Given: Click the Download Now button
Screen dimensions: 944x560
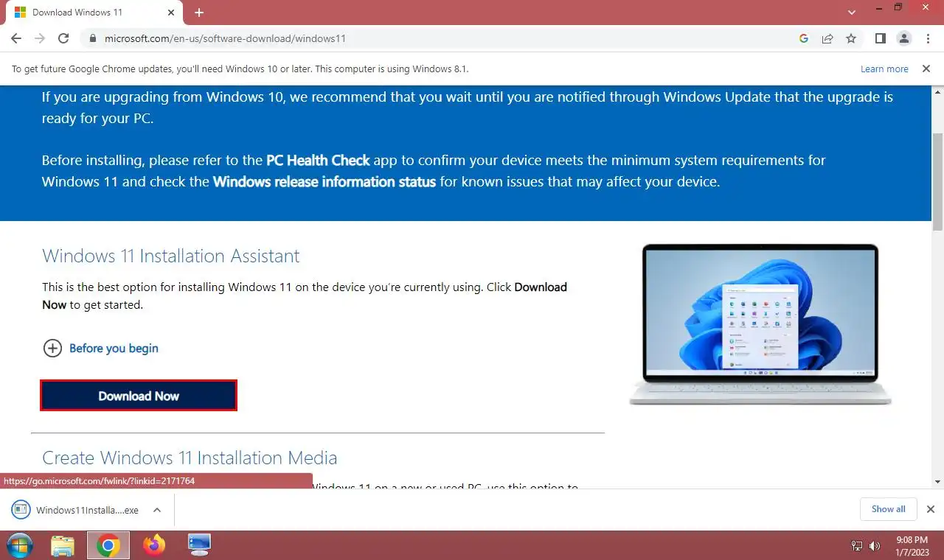Looking at the screenshot, I should [139, 396].
